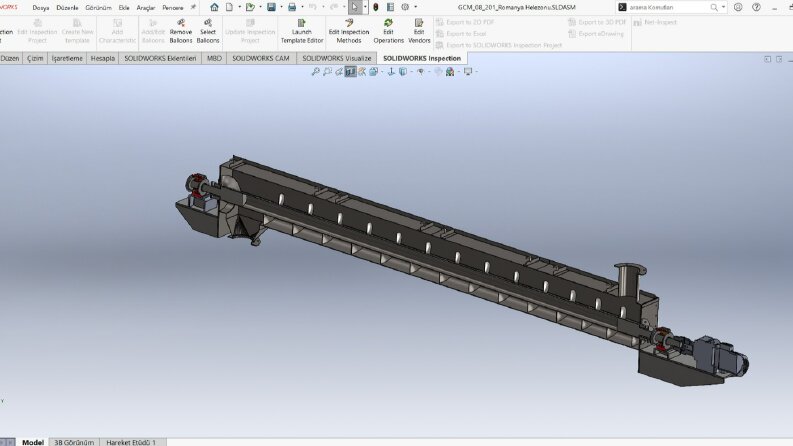Expand View Settings dropdown arrow
This screenshot has width=793, height=446.
click(x=476, y=72)
